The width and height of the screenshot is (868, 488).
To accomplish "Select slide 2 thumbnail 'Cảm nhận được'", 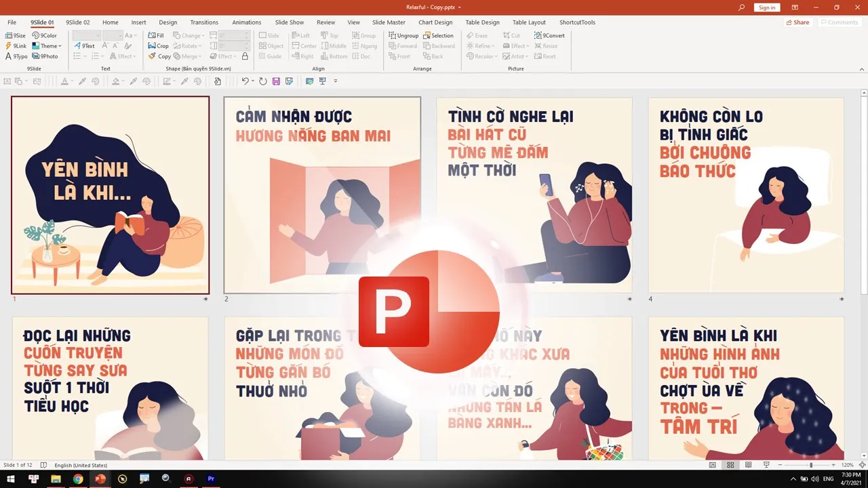I will click(322, 195).
